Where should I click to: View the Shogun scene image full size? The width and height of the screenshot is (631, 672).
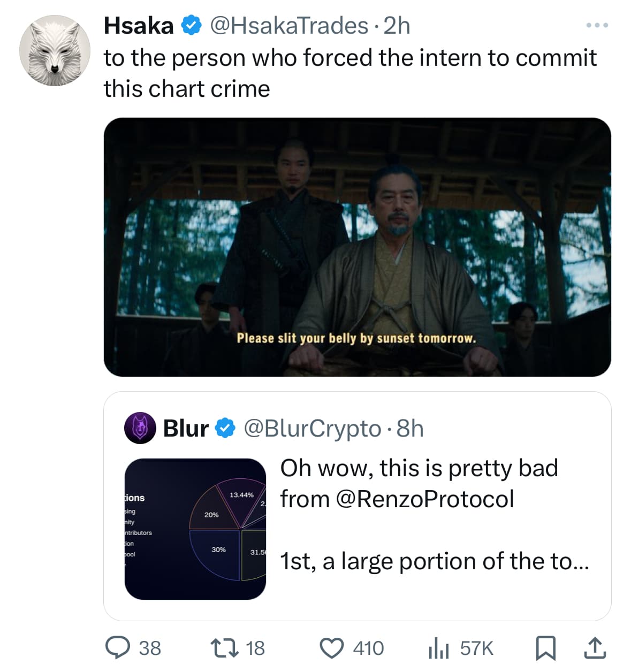coord(359,246)
